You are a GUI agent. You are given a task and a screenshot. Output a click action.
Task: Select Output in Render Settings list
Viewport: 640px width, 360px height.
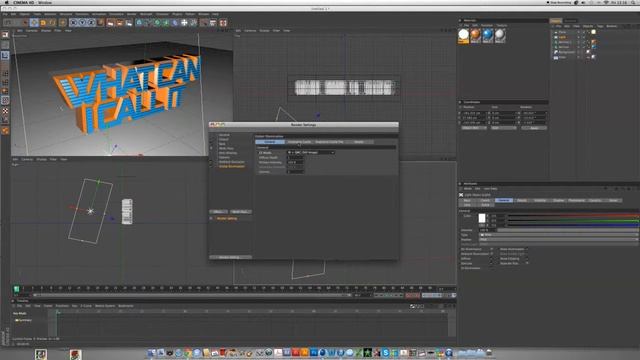[x=224, y=140]
